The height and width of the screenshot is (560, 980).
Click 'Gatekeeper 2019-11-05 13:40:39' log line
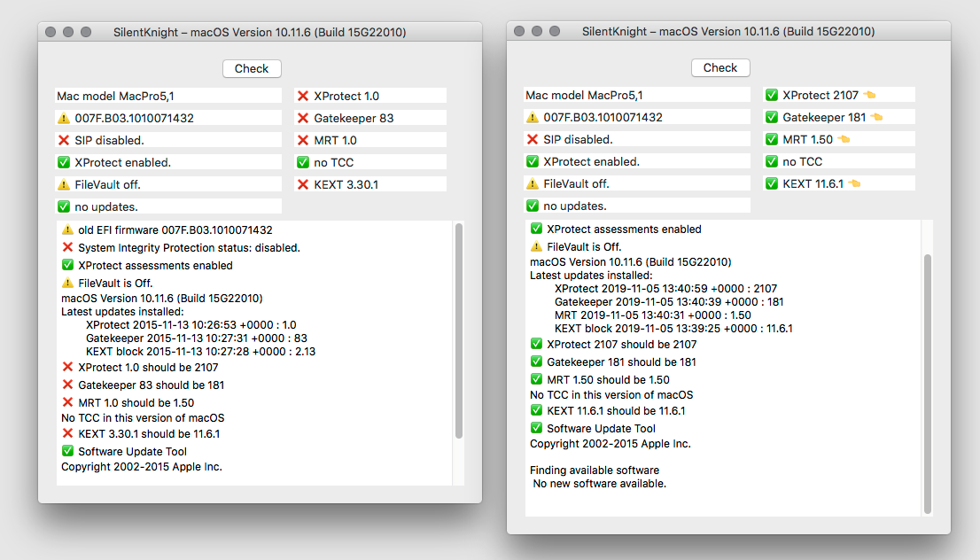[x=669, y=302]
